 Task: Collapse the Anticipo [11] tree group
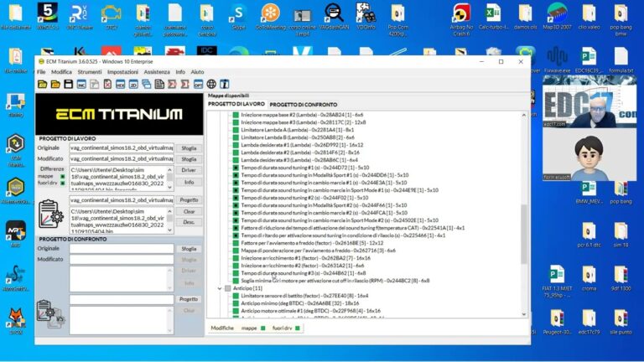tap(220, 288)
